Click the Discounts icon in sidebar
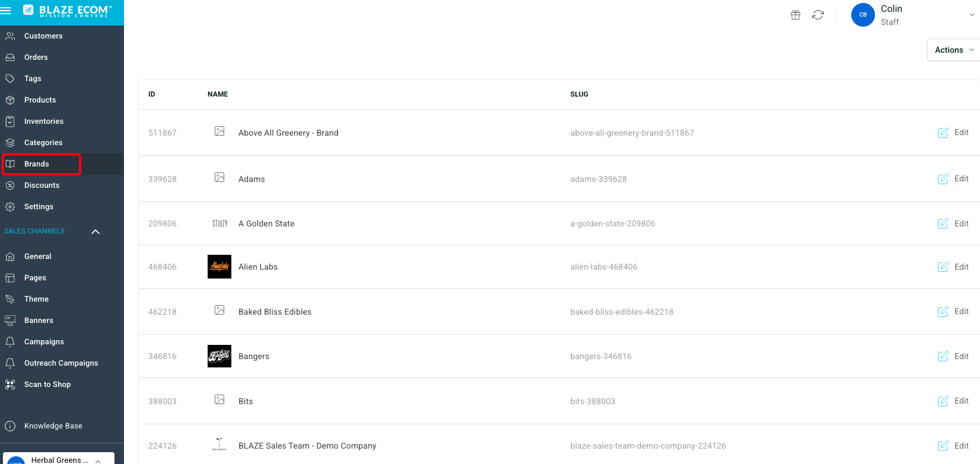 (10, 185)
